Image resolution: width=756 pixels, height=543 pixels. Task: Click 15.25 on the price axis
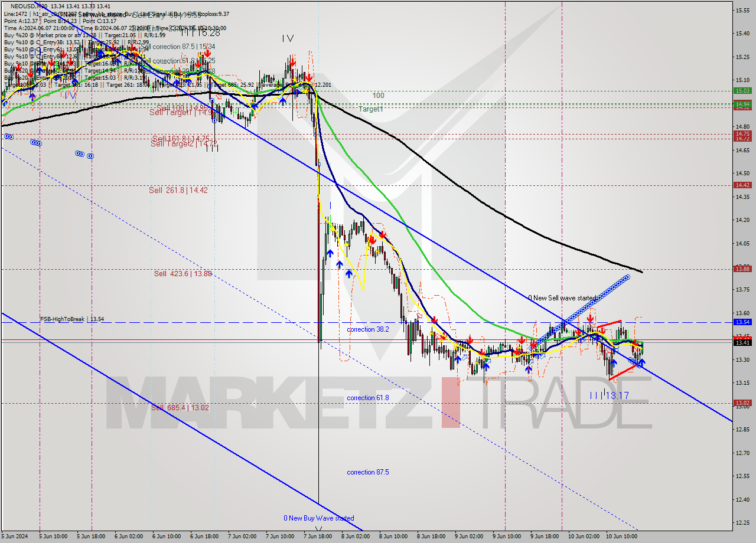click(x=742, y=57)
